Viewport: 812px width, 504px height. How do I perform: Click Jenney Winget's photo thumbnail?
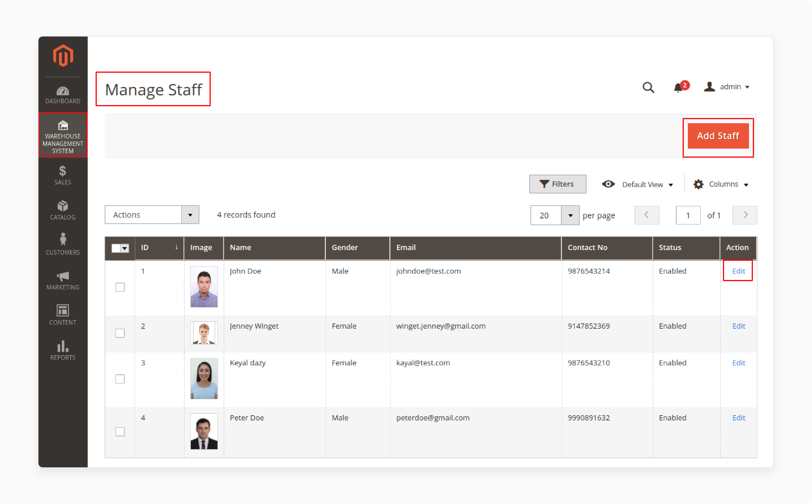[204, 333]
